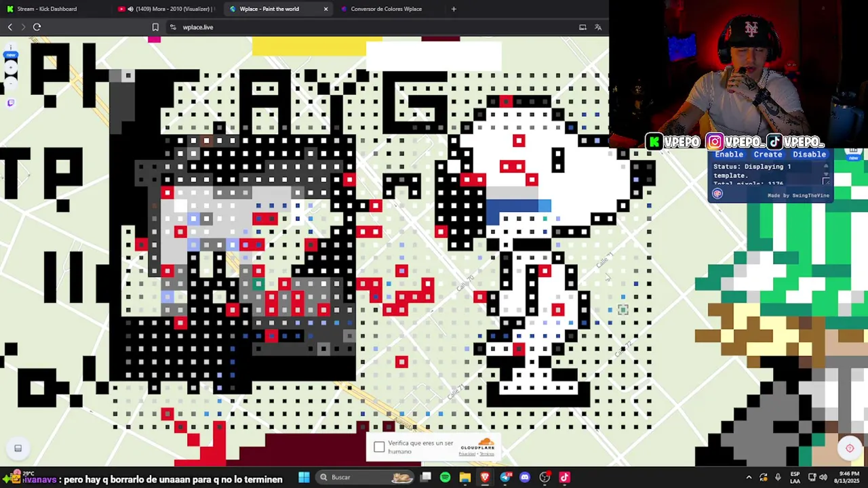868x488 pixels.
Task: Open the Windows Start menu
Action: (304, 477)
